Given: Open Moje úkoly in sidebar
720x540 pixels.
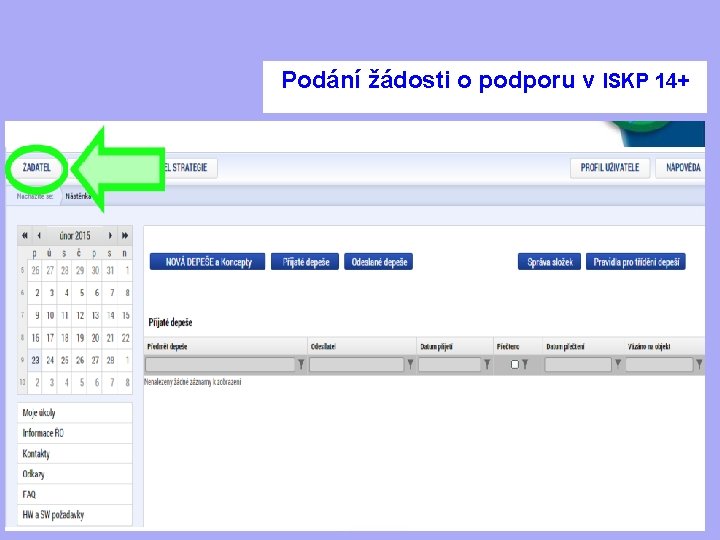Looking at the screenshot, I should click(75, 413).
